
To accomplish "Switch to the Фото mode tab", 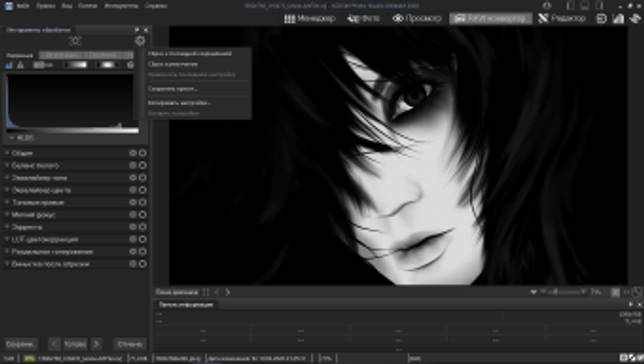I will (364, 18).
